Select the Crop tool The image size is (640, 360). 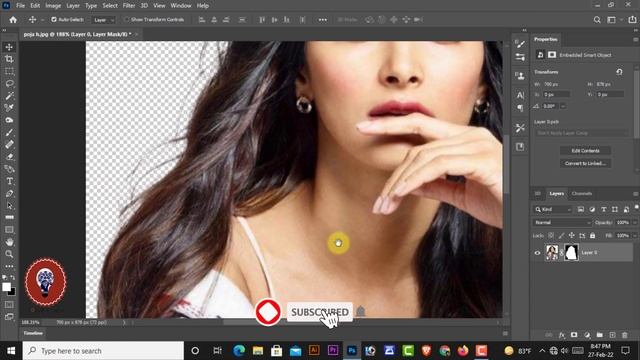point(9,59)
